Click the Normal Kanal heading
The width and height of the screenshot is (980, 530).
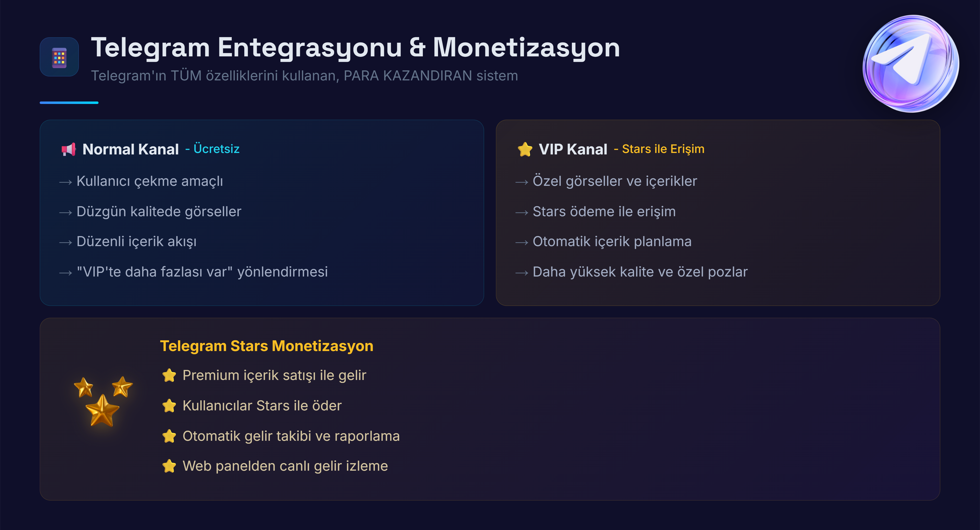coord(131,149)
